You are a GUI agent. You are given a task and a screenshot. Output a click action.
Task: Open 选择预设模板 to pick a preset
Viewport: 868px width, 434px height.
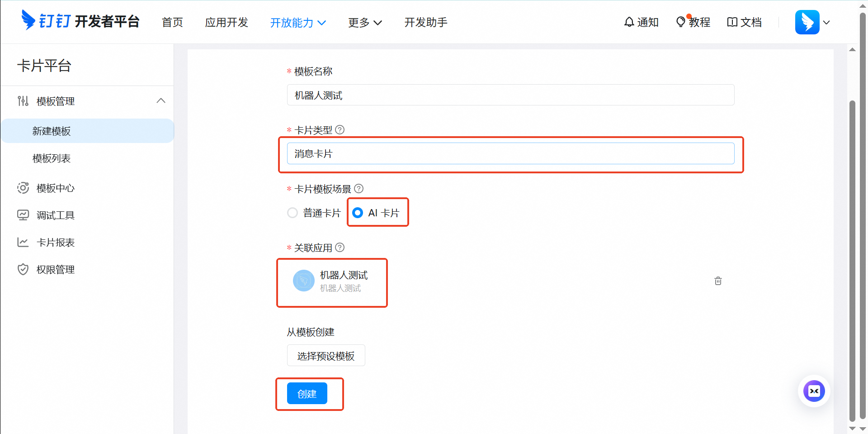[x=325, y=355]
